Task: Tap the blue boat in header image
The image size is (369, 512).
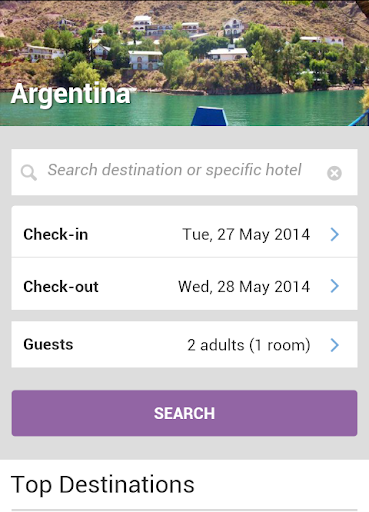Action: pyautogui.click(x=209, y=116)
